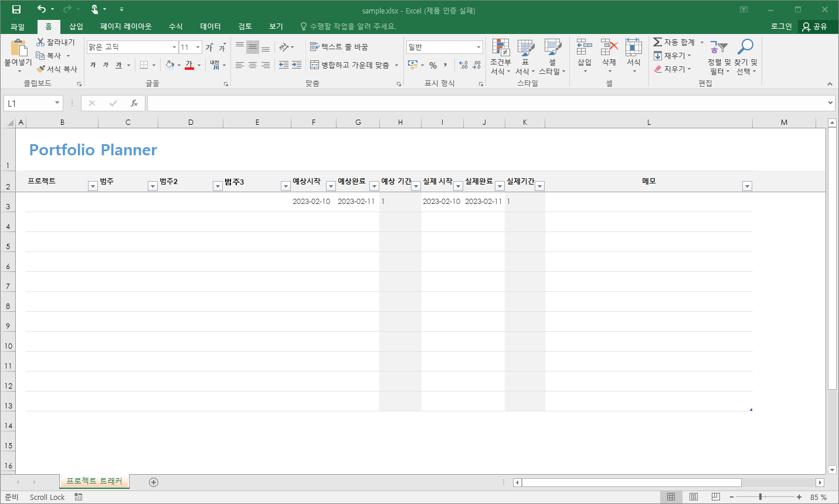Open 정렬 및 필터 sort and filter
839x504 pixels.
719,57
